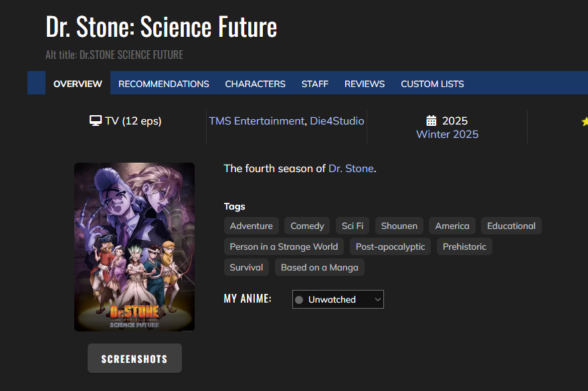This screenshot has height=391, width=588.
Task: Click the yellow star rating icon
Action: click(x=585, y=121)
